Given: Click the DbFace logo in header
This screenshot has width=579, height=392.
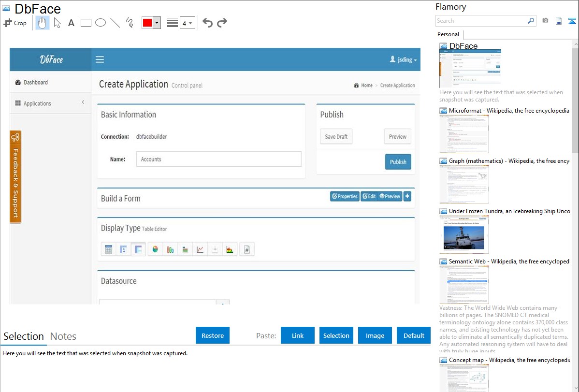Looking at the screenshot, I should [x=51, y=59].
